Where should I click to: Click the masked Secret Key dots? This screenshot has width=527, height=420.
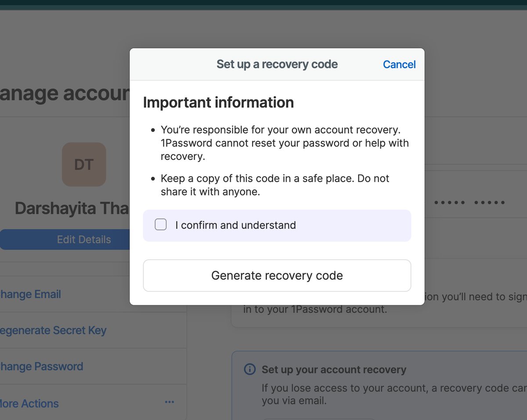tap(469, 203)
